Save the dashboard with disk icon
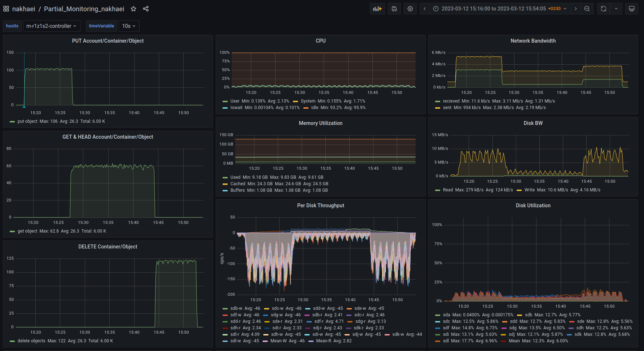The height and width of the screenshot is (351, 644). click(394, 9)
